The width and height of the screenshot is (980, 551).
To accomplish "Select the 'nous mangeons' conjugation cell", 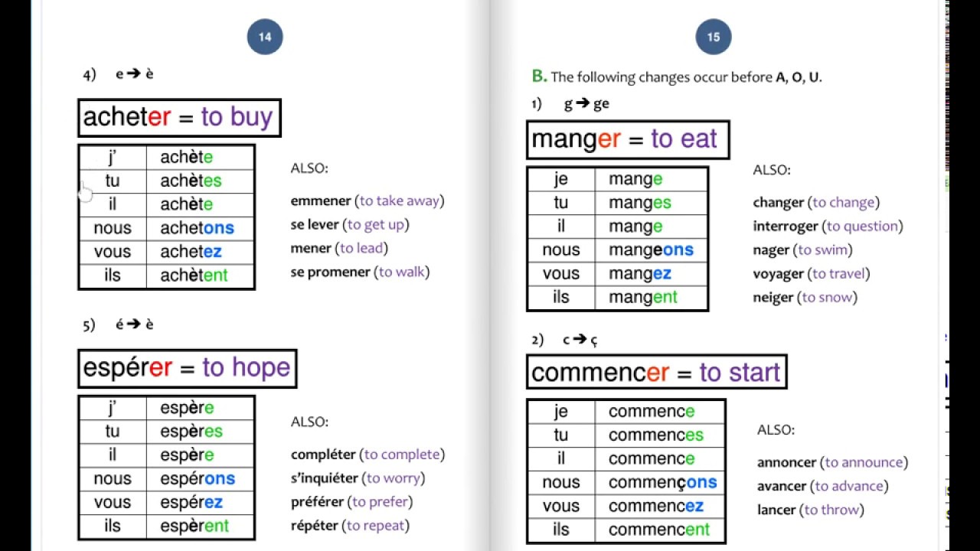I will click(x=651, y=250).
